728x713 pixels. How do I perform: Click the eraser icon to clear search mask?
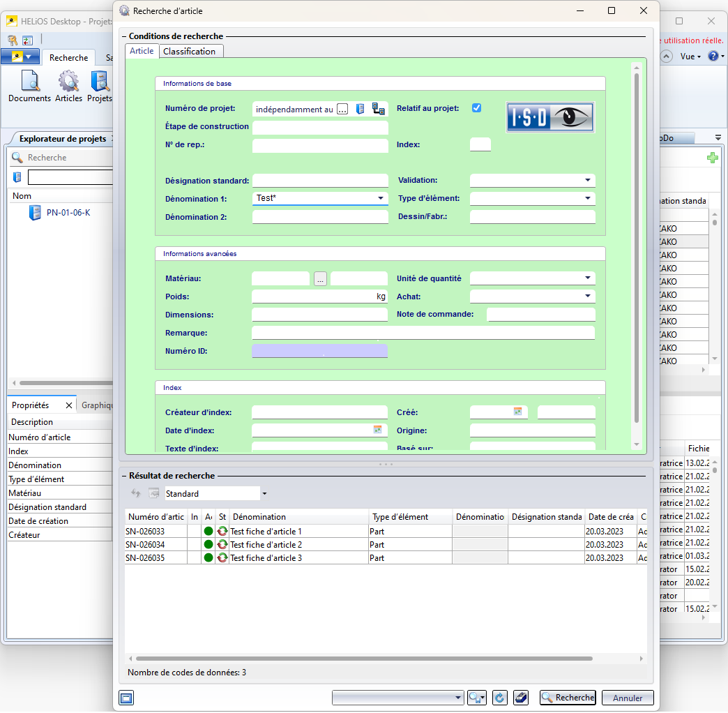click(520, 698)
